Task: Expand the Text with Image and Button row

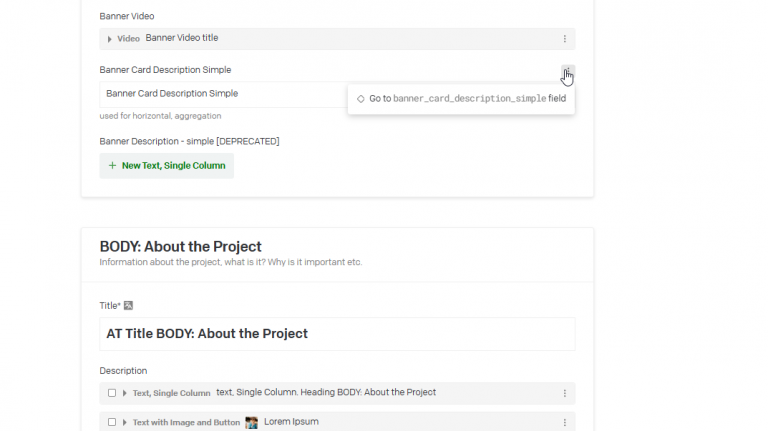Action: coord(124,422)
